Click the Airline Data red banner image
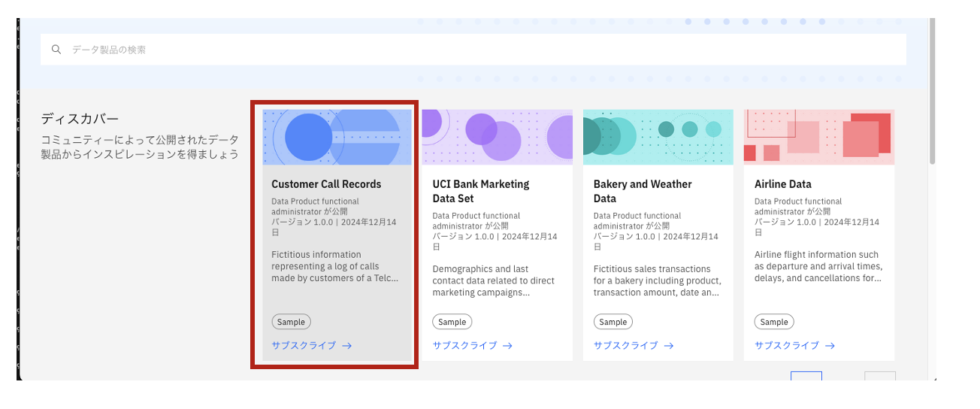 tap(819, 137)
